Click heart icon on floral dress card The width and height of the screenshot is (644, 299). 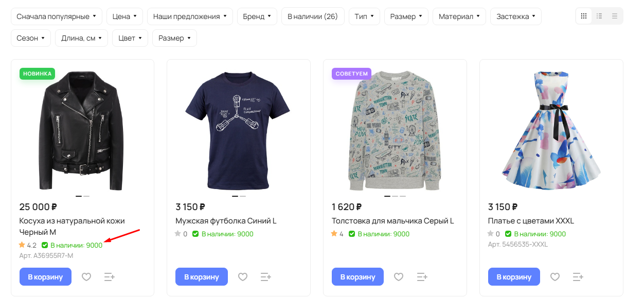click(555, 277)
